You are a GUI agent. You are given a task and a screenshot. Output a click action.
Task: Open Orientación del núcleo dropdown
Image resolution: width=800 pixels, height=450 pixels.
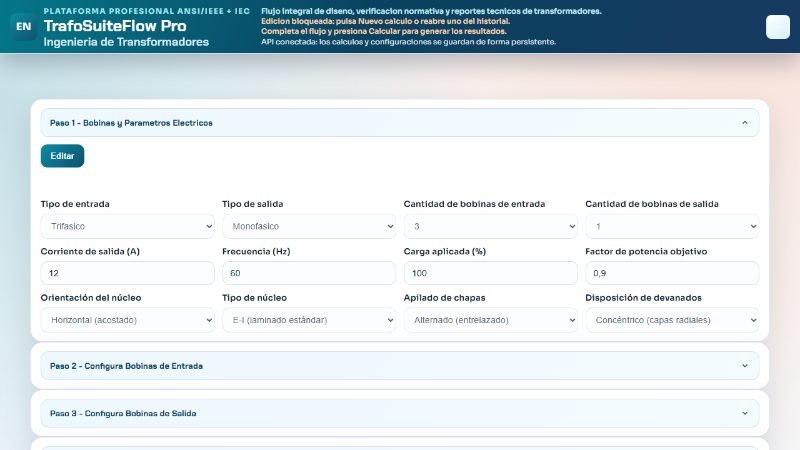128,320
